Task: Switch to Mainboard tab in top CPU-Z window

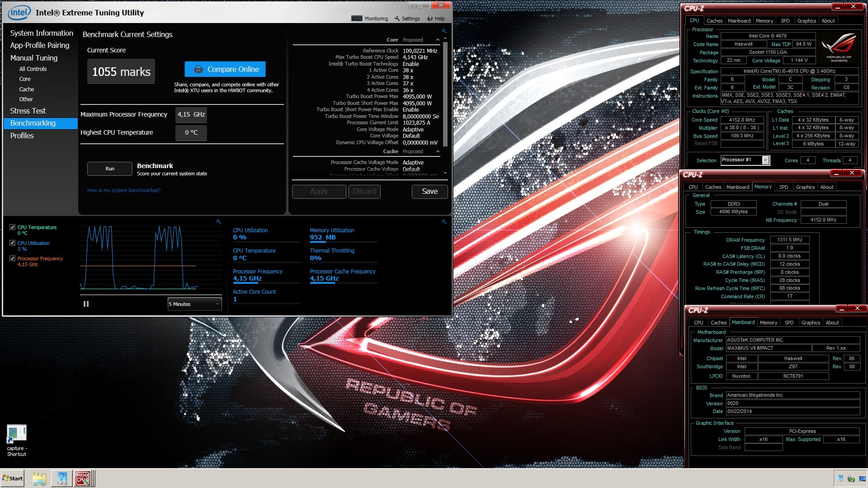Action: click(739, 21)
